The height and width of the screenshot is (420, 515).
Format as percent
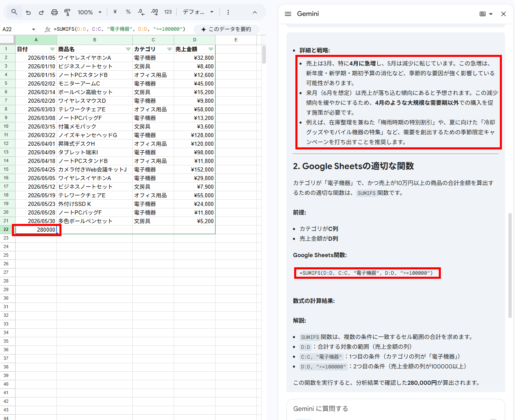(128, 12)
